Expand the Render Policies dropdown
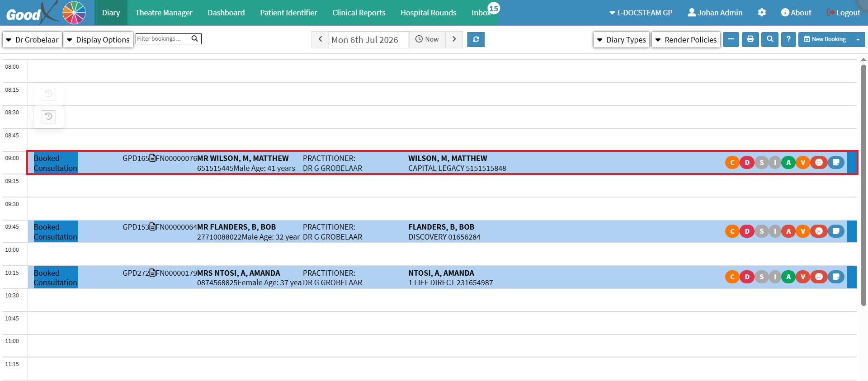Image resolution: width=868 pixels, height=381 pixels. point(686,40)
